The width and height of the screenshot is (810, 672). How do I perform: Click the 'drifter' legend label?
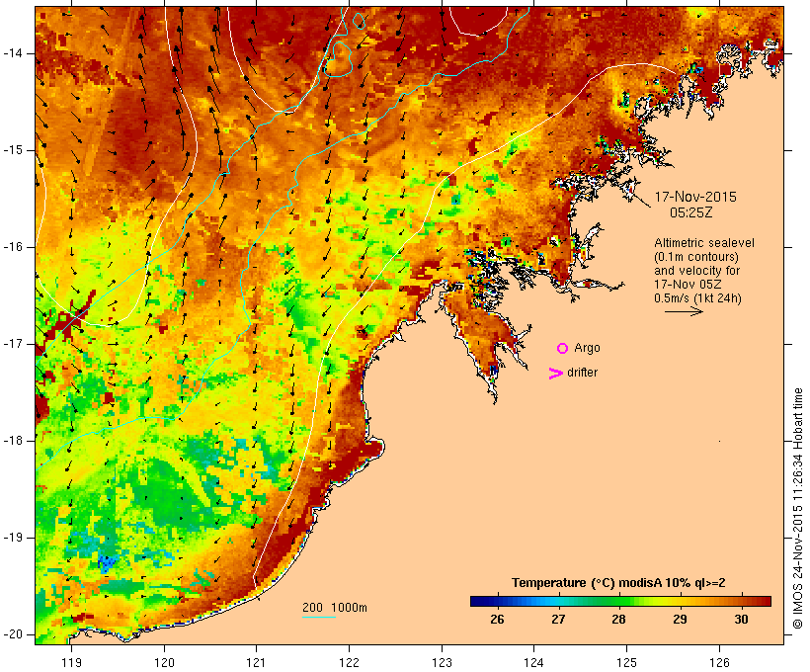pos(582,373)
